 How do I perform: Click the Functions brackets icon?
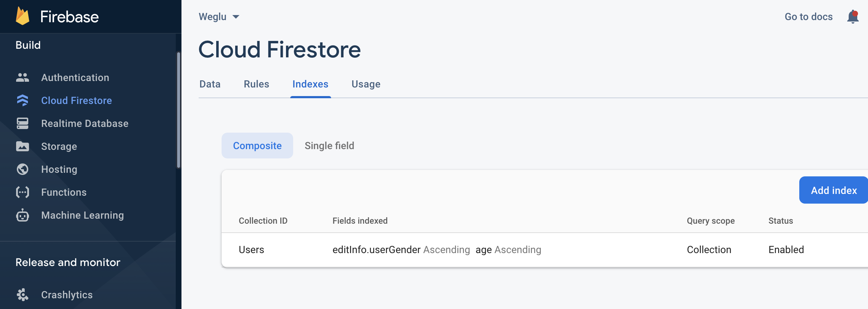tap(23, 192)
